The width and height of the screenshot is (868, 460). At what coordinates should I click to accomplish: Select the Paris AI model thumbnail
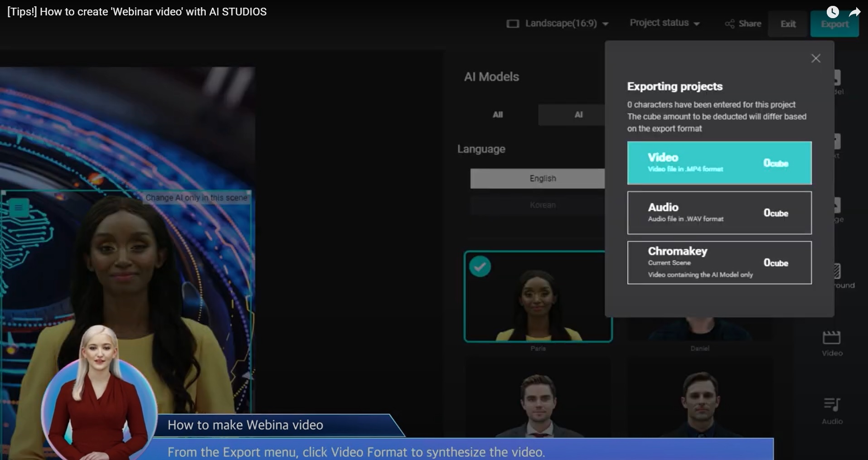tap(538, 296)
